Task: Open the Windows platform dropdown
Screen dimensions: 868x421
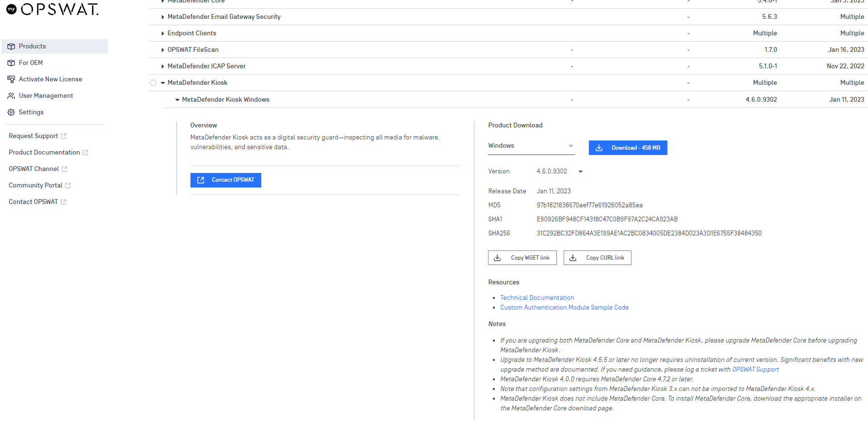Action: coord(531,146)
